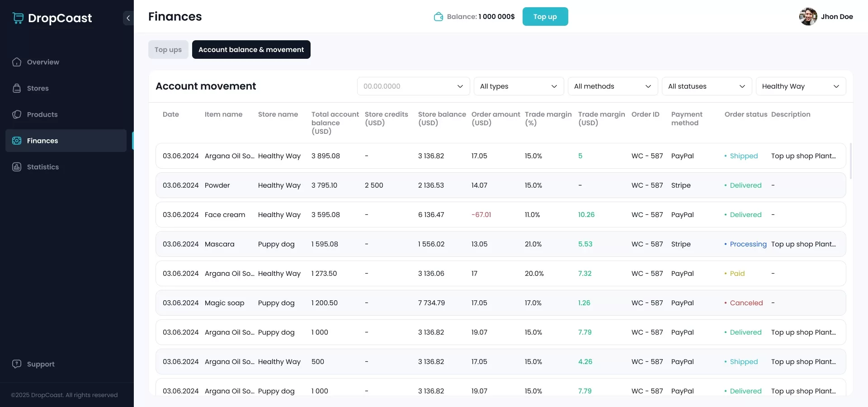Collapse the sidebar with the chevron arrow
868x407 pixels.
[x=128, y=18]
